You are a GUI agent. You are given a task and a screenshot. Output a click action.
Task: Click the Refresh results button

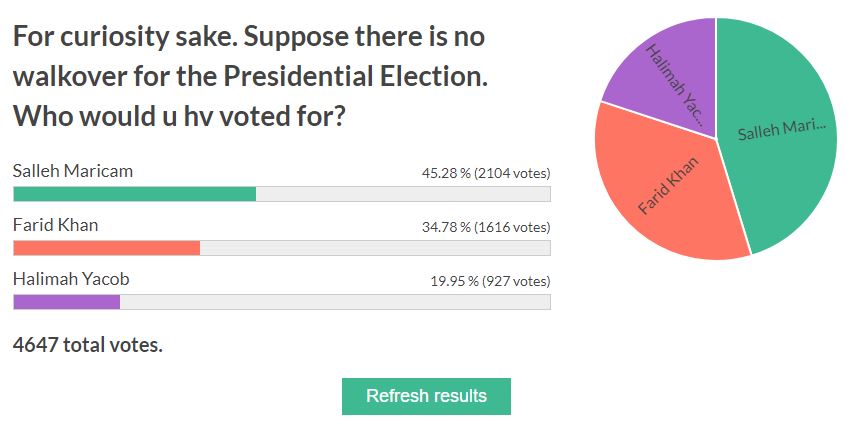pos(426,396)
